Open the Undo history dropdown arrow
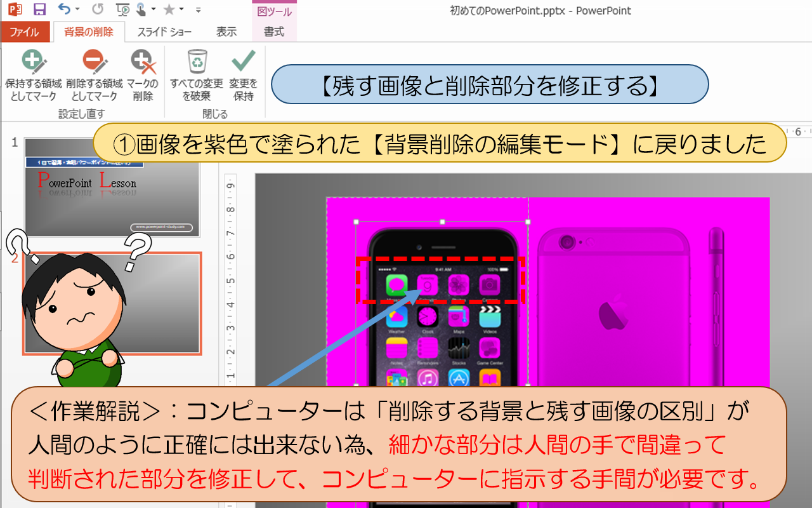 pos(77,10)
